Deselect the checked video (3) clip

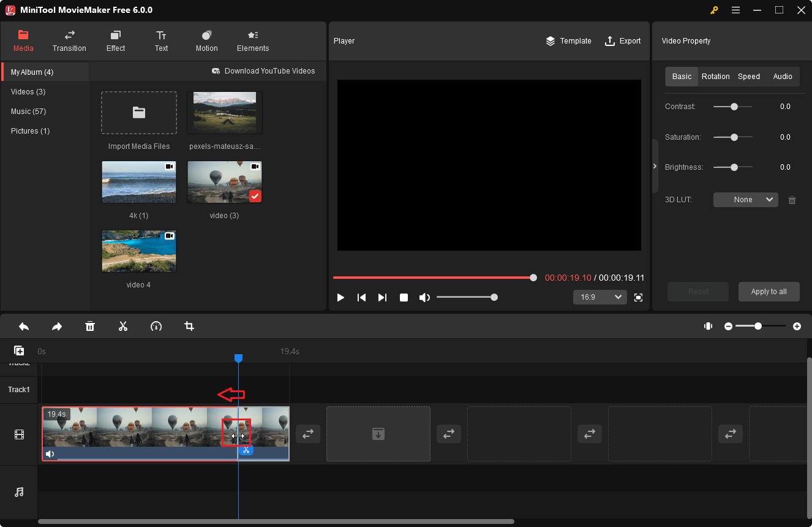pyautogui.click(x=255, y=196)
